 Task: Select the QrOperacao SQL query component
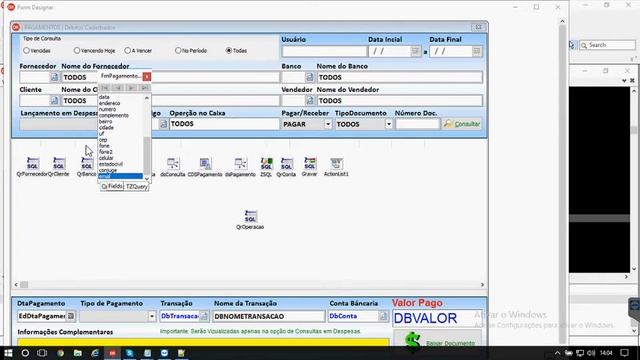pos(250,216)
